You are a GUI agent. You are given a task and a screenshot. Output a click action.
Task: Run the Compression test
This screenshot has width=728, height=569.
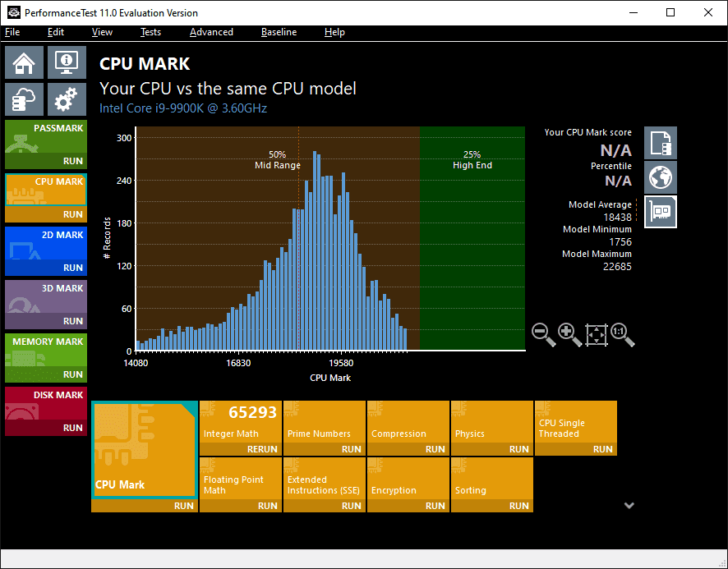click(x=408, y=449)
